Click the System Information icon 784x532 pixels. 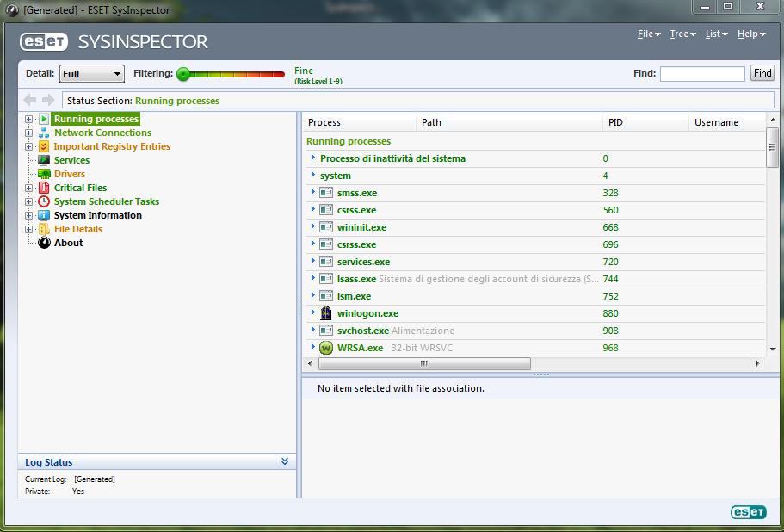44,215
